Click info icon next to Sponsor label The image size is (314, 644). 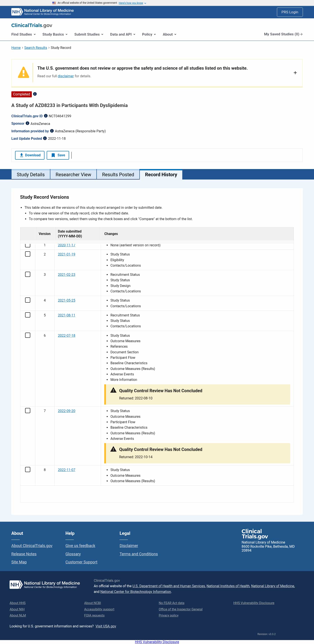[x=27, y=123]
